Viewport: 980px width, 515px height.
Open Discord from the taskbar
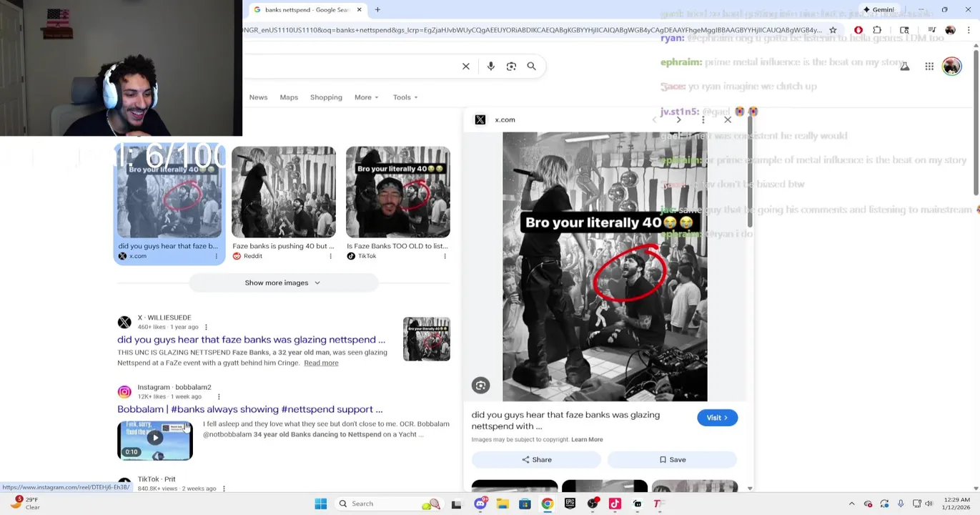(480, 504)
